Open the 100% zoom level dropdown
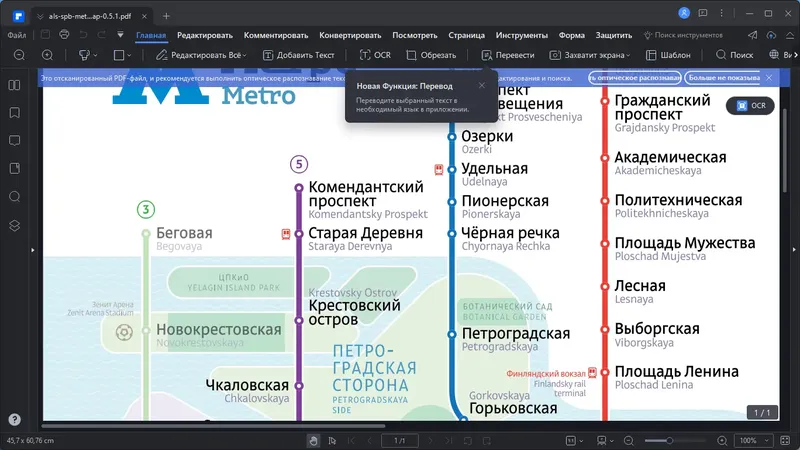 click(x=752, y=440)
